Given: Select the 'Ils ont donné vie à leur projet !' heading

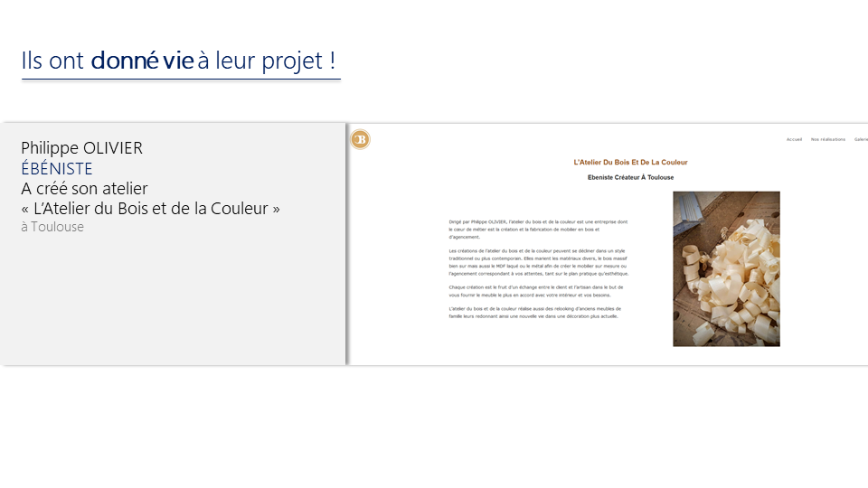Looking at the screenshot, I should (178, 61).
